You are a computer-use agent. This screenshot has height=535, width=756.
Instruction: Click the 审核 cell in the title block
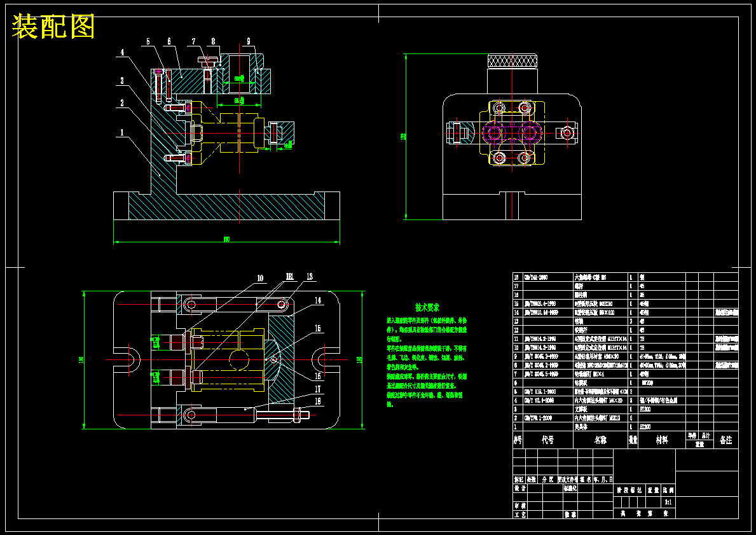pos(519,506)
